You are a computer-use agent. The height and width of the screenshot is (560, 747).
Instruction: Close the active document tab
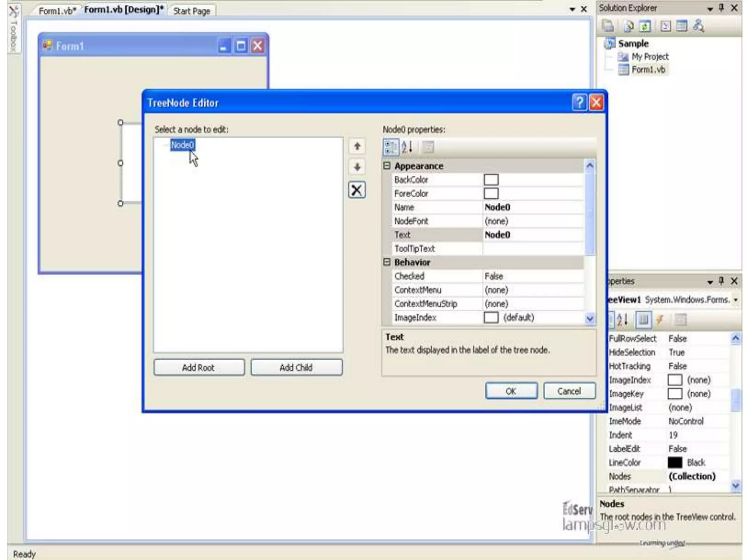(x=584, y=9)
